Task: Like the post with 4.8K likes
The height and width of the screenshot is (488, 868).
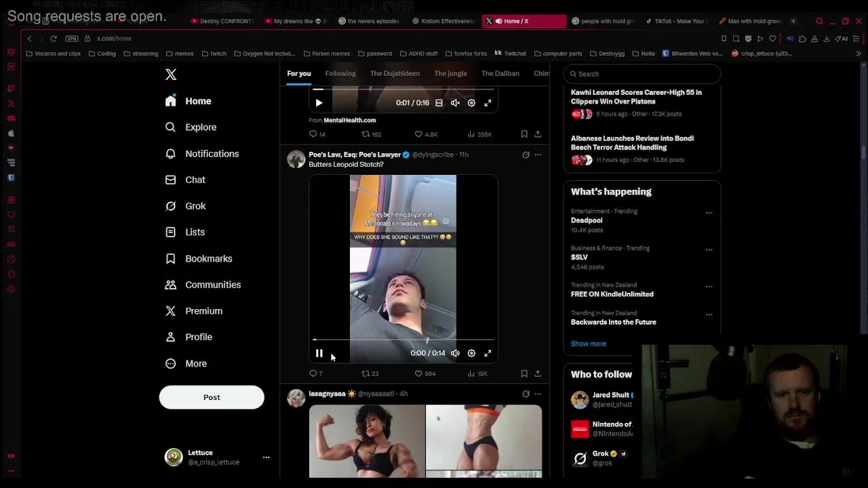Action: pos(427,134)
